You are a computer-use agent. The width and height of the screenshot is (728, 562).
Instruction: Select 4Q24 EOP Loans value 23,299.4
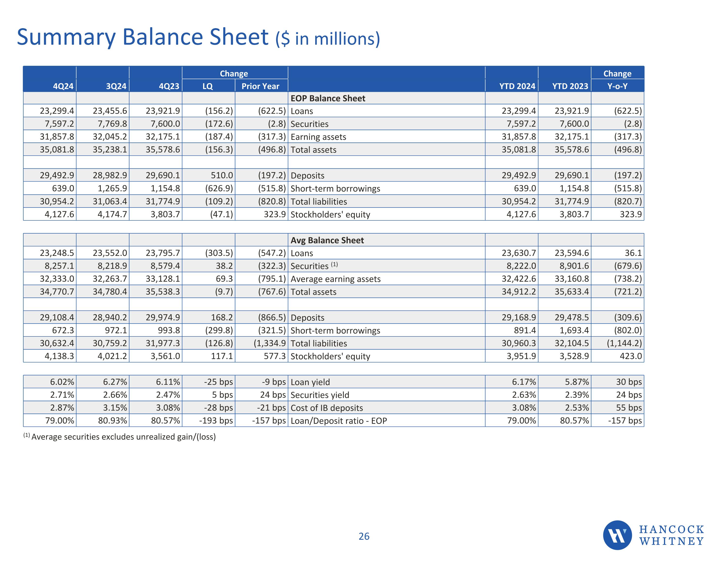point(57,111)
